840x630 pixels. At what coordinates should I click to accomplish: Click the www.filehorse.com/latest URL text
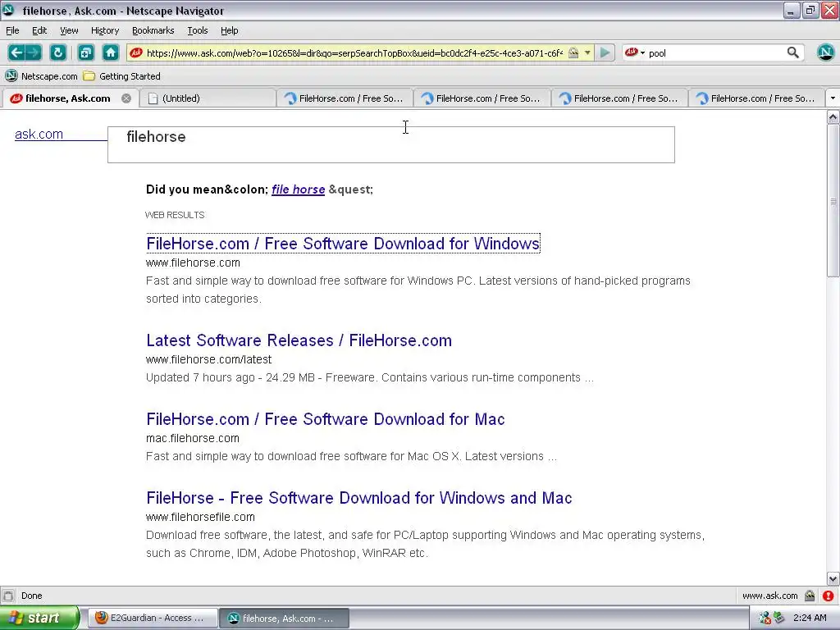tap(208, 359)
